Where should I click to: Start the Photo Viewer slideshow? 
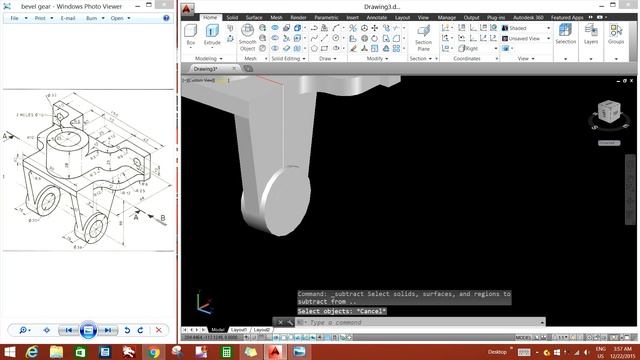click(88, 330)
